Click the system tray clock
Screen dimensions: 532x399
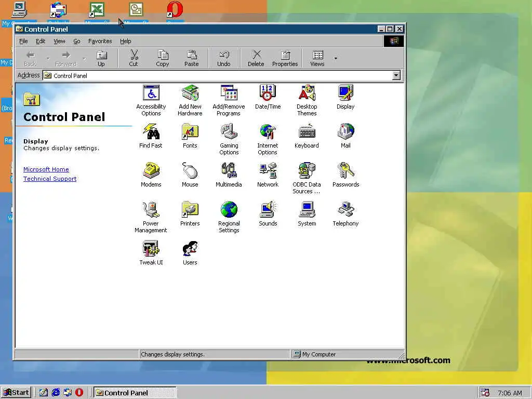coord(510,393)
